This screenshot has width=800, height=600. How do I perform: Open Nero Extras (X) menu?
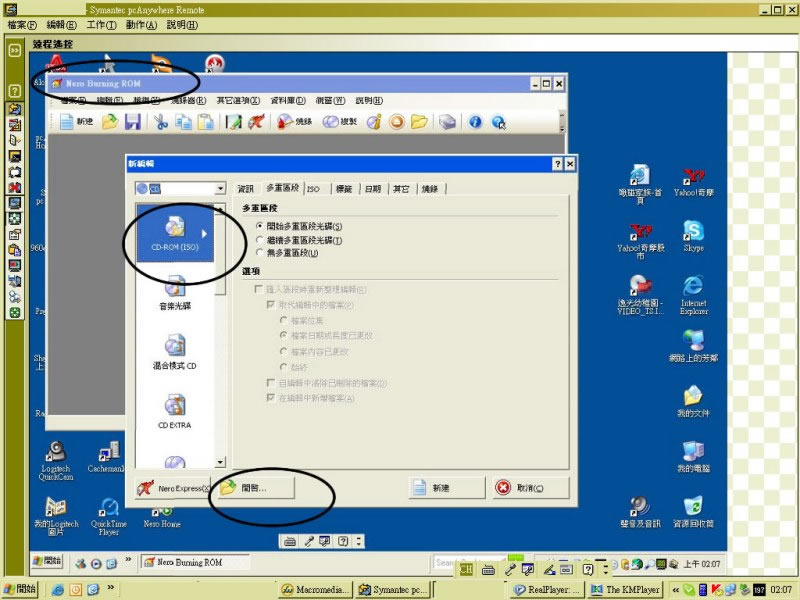238,101
